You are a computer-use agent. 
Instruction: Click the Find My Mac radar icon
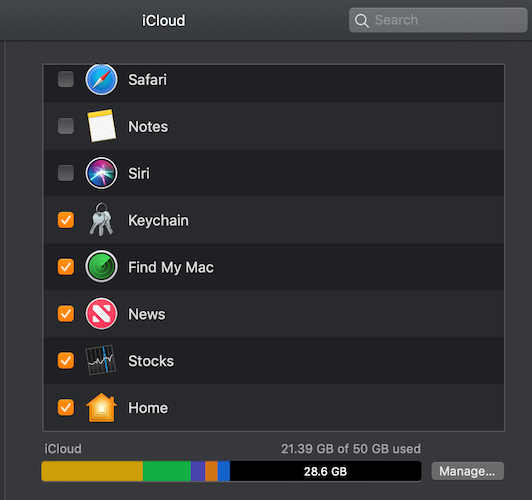point(101,267)
